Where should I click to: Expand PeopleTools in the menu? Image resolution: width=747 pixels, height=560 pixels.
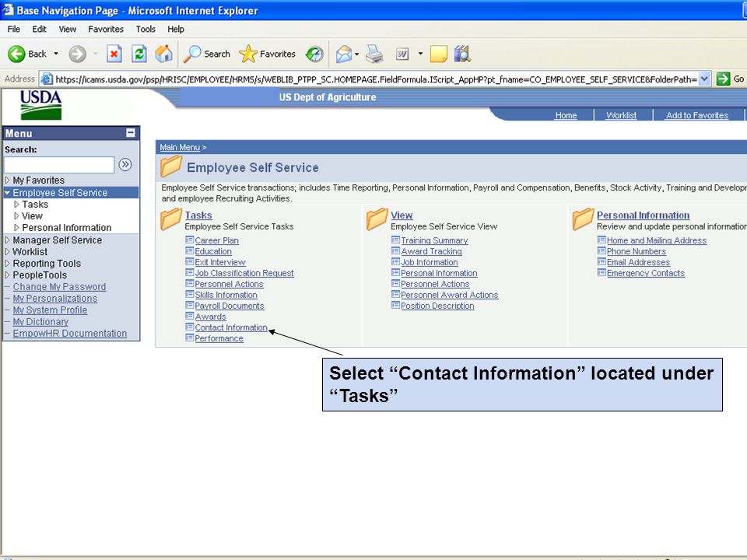pos(7,275)
